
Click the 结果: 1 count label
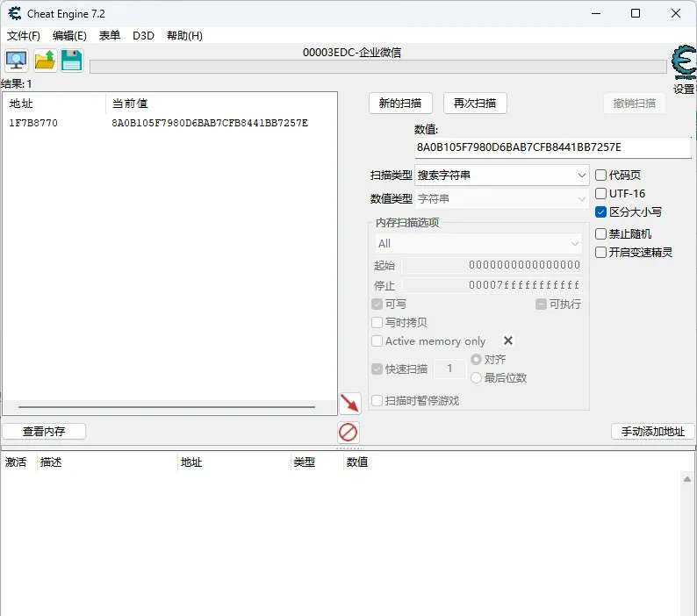(17, 83)
